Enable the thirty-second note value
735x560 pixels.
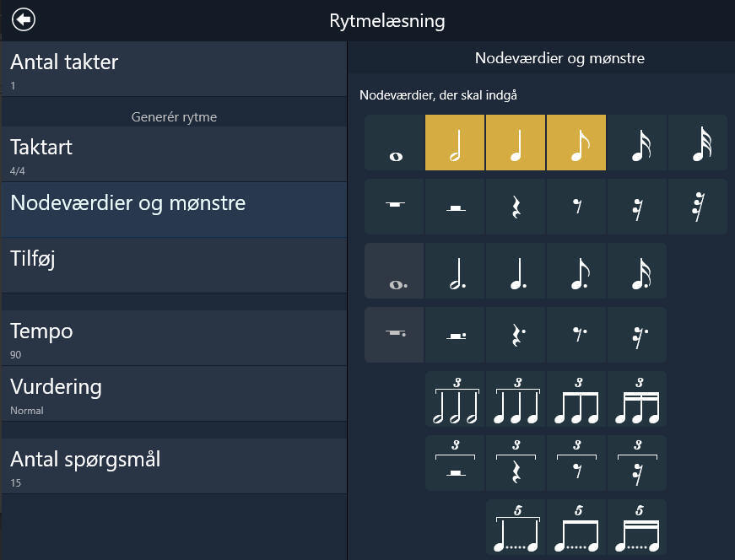click(x=698, y=143)
